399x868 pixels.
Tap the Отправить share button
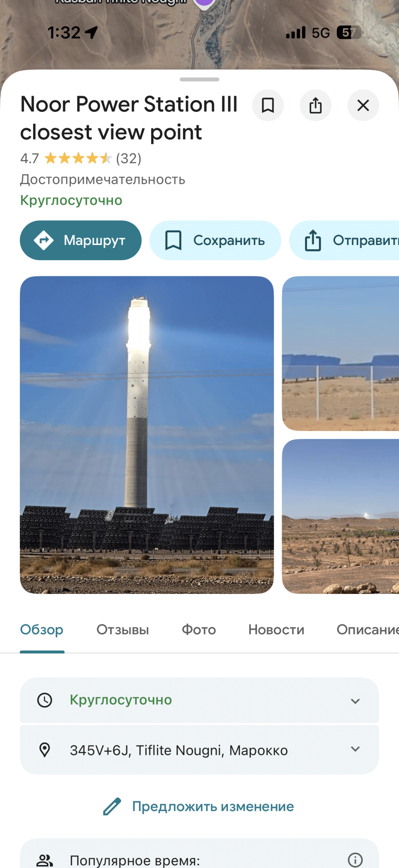pos(344,240)
